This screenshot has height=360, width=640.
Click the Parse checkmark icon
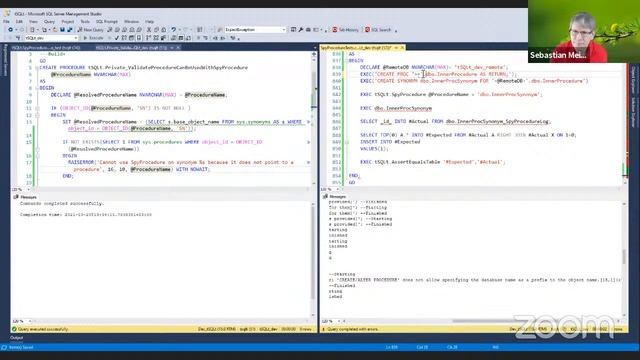[117, 38]
